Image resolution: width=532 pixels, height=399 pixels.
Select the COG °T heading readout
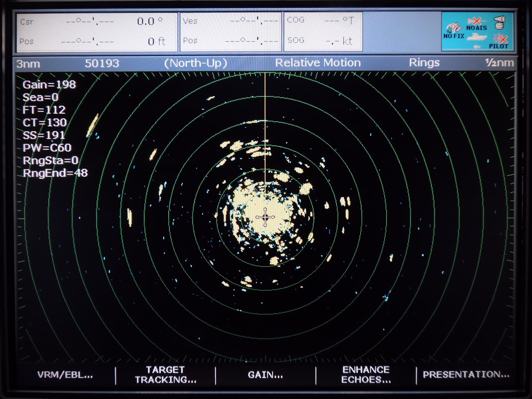coord(339,20)
